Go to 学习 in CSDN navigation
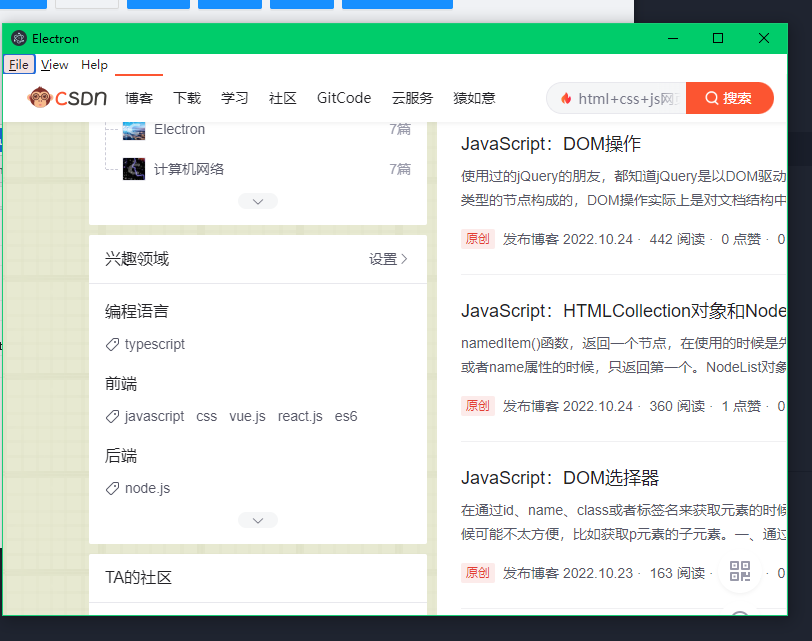This screenshot has width=812, height=641. pos(235,98)
